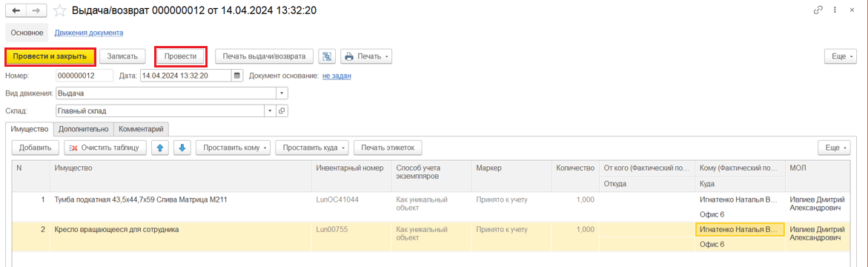Click inventory number Lun00755
Viewport: 868px width, 267px height.
[331, 229]
